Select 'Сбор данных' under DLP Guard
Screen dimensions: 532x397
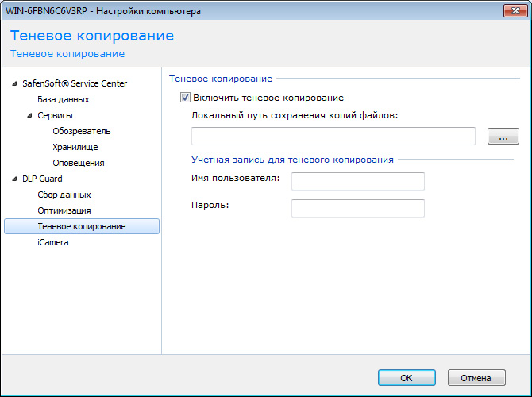point(64,195)
